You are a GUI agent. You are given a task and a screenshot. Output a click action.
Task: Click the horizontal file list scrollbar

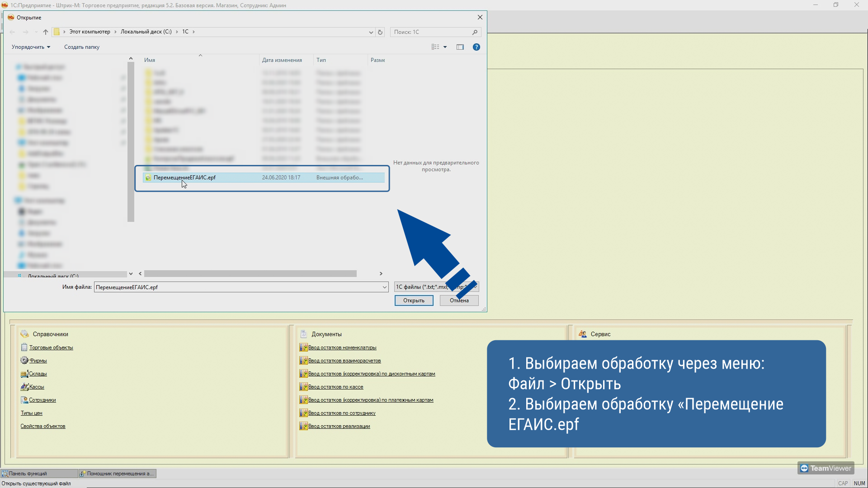tap(250, 274)
